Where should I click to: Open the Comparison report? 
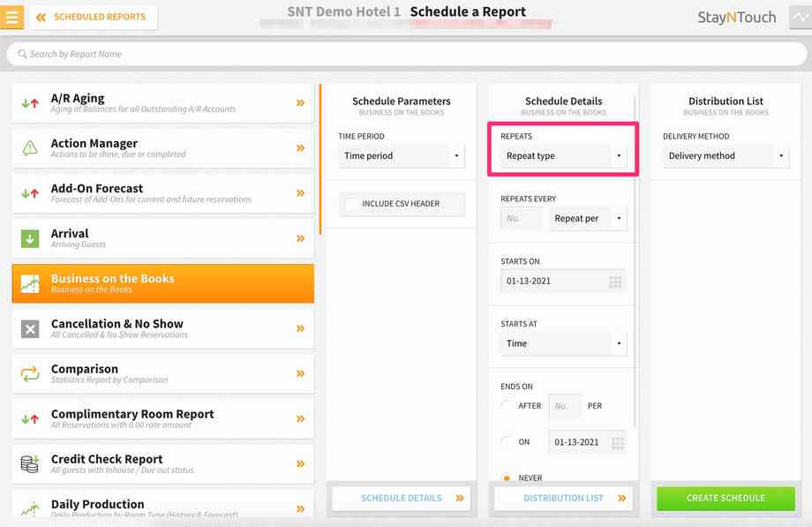pyautogui.click(x=163, y=373)
